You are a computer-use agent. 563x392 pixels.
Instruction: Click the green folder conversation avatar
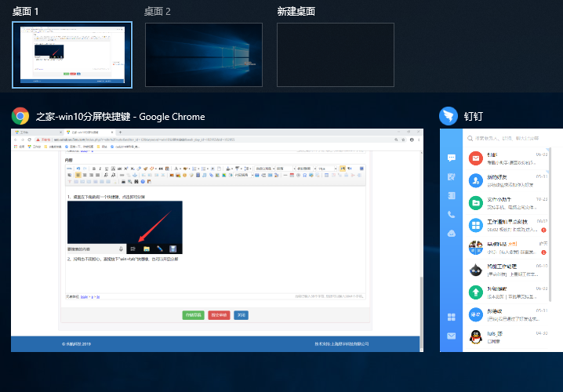click(x=475, y=203)
